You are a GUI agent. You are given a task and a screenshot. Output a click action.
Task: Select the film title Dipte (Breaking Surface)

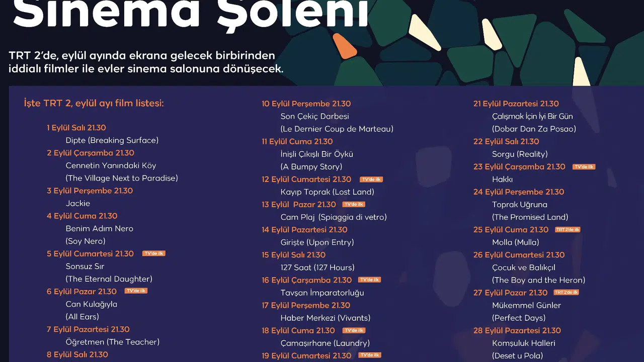coord(112,140)
